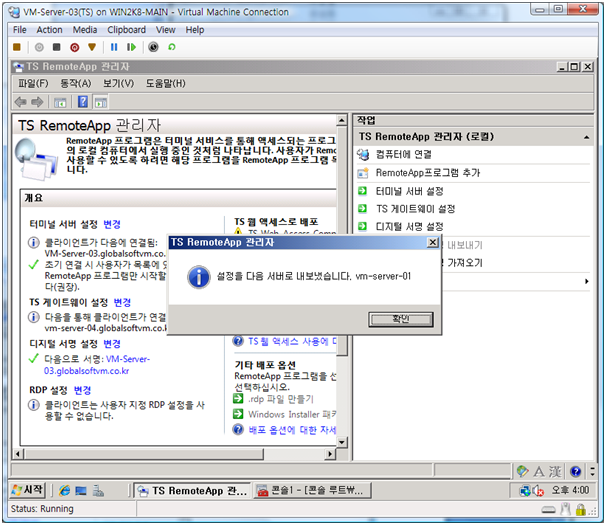The width and height of the screenshot is (606, 525).
Task: Click the Ctrl+Alt+Delete icon in VM toolbar
Action: [x=17, y=47]
